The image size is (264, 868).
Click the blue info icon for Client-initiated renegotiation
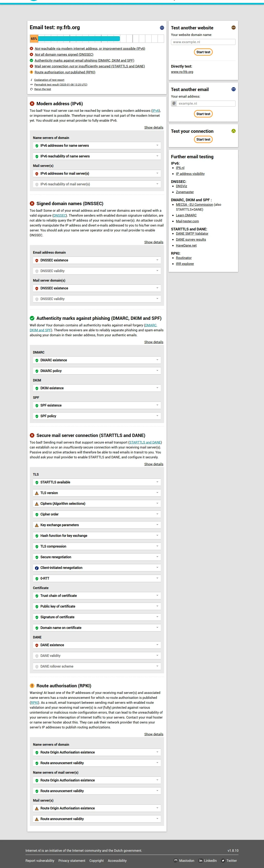(37, 568)
